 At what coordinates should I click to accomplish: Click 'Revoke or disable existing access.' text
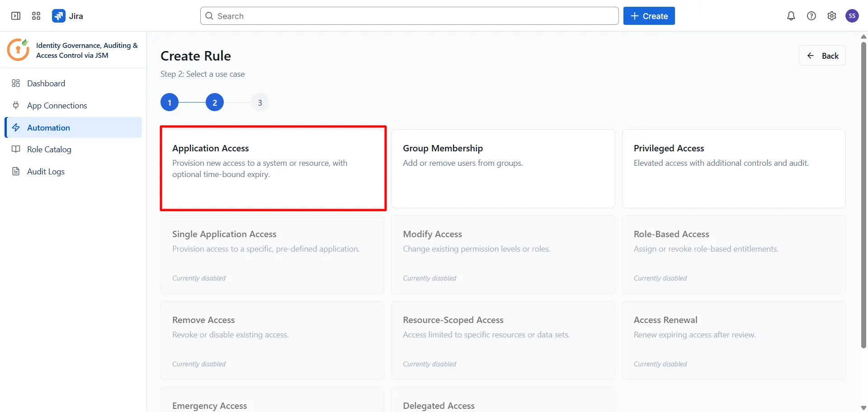(x=231, y=335)
